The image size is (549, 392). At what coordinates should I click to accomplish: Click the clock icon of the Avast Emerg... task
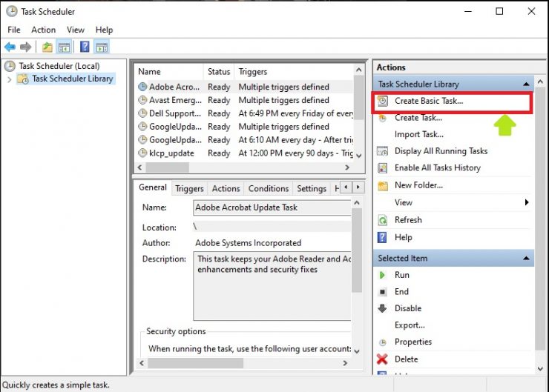pos(142,100)
